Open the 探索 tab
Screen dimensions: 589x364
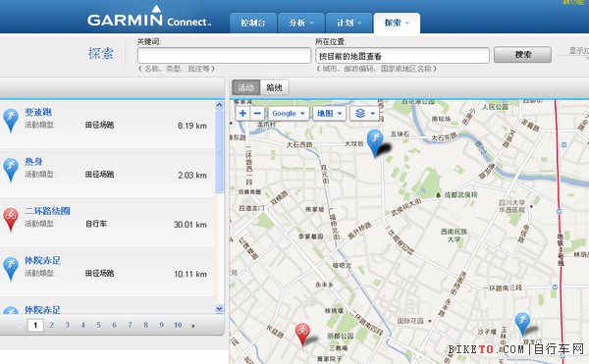tap(397, 23)
